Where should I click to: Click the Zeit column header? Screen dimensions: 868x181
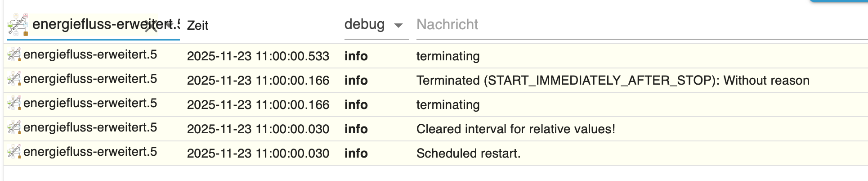197,25
